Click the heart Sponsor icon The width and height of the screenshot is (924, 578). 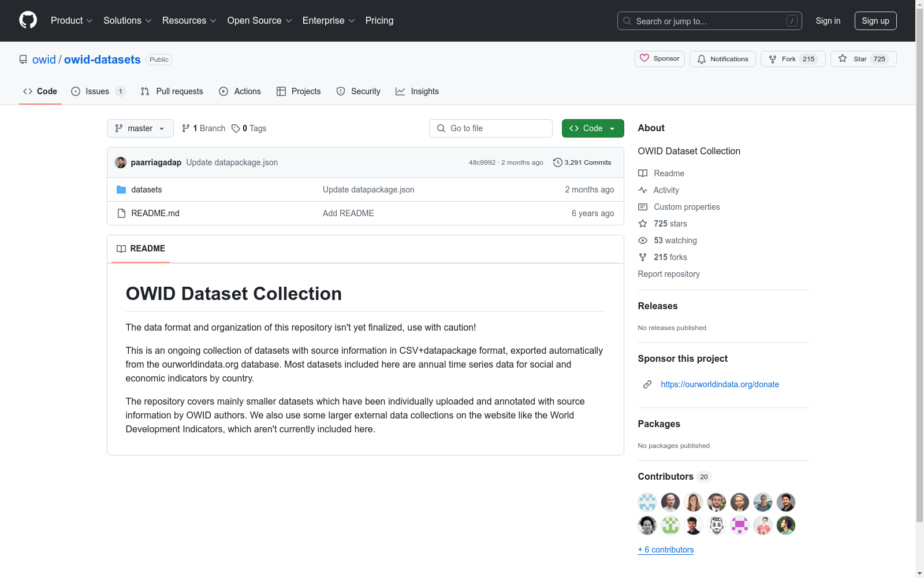(x=644, y=58)
